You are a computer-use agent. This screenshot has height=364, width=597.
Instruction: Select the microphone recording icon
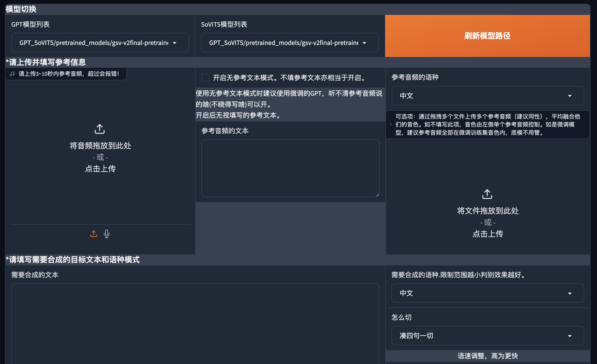tap(107, 234)
